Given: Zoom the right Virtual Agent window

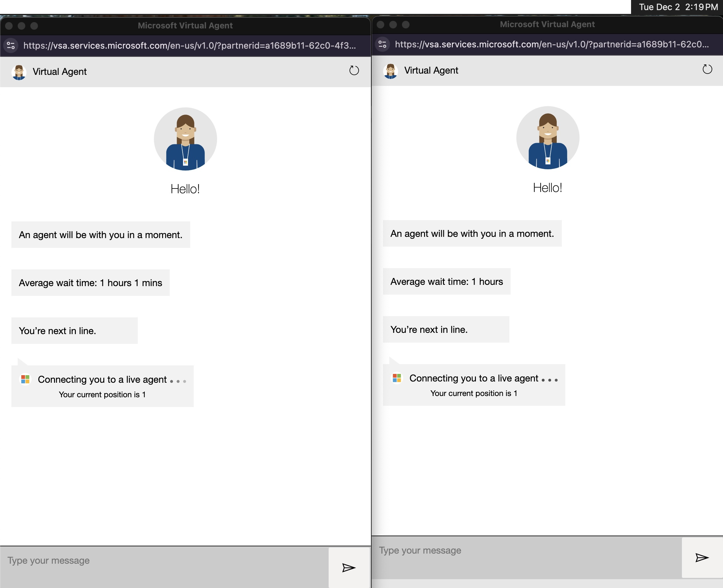Looking at the screenshot, I should coord(406,24).
